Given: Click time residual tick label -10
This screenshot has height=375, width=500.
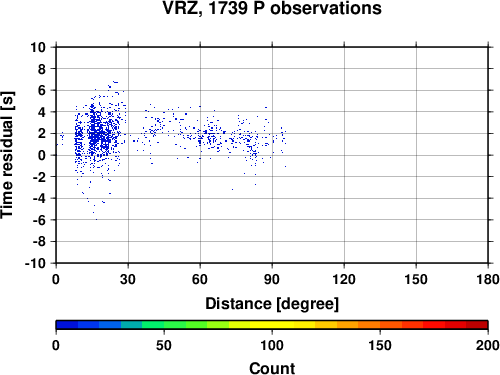Looking at the screenshot, I should (36, 263).
